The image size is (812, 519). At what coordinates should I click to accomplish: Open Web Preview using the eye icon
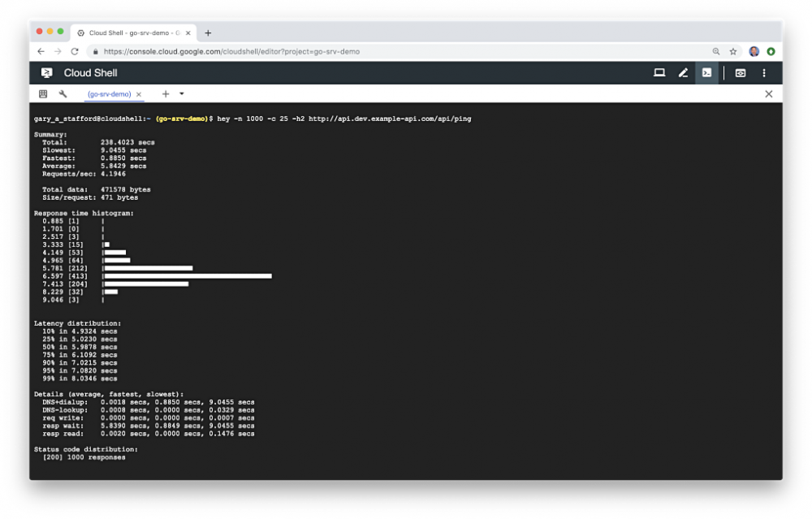[x=741, y=73]
